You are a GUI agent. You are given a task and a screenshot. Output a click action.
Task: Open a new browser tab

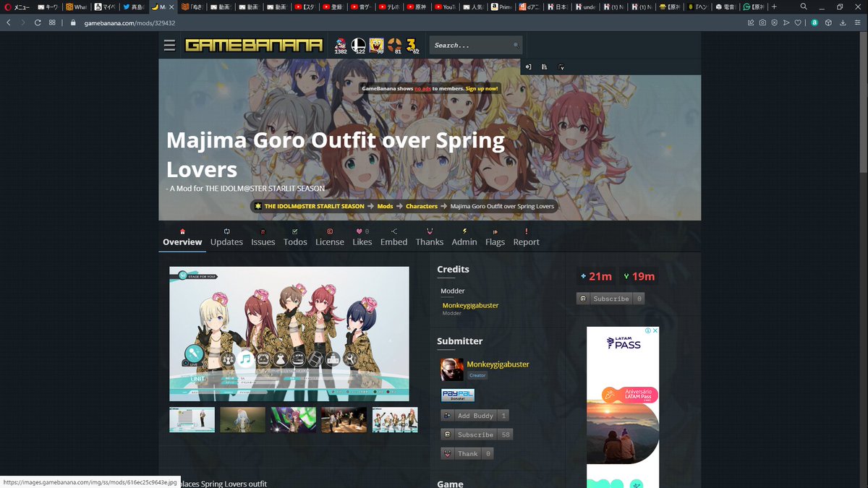(x=774, y=7)
